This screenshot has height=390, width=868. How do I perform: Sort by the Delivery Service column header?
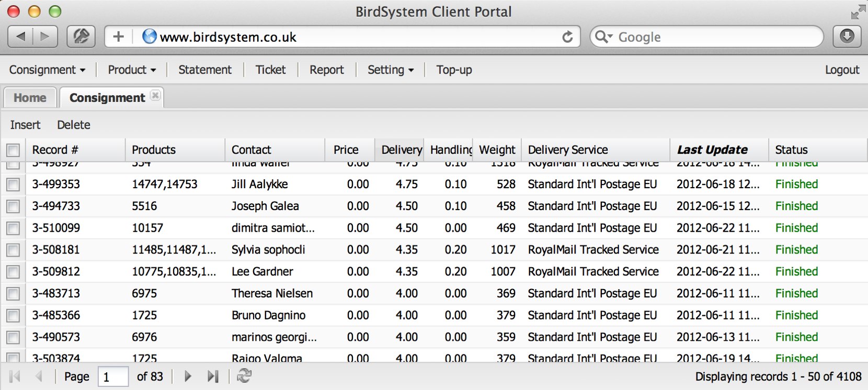coord(596,150)
